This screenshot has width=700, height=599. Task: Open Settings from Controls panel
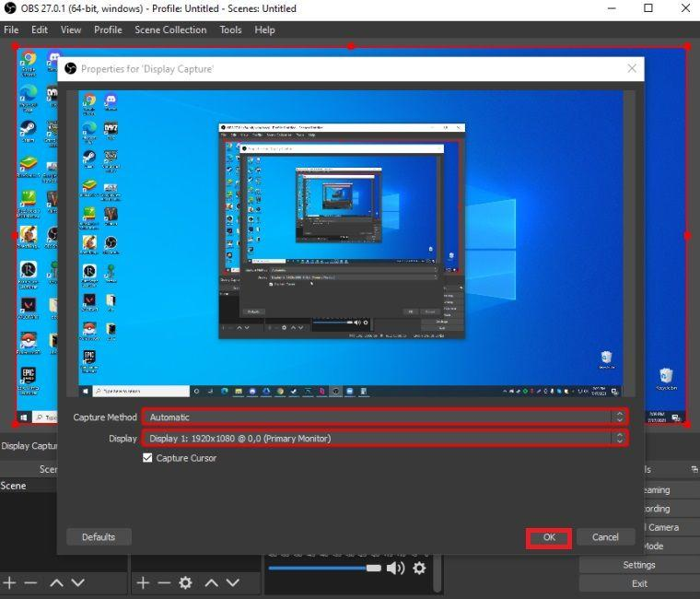pos(639,565)
